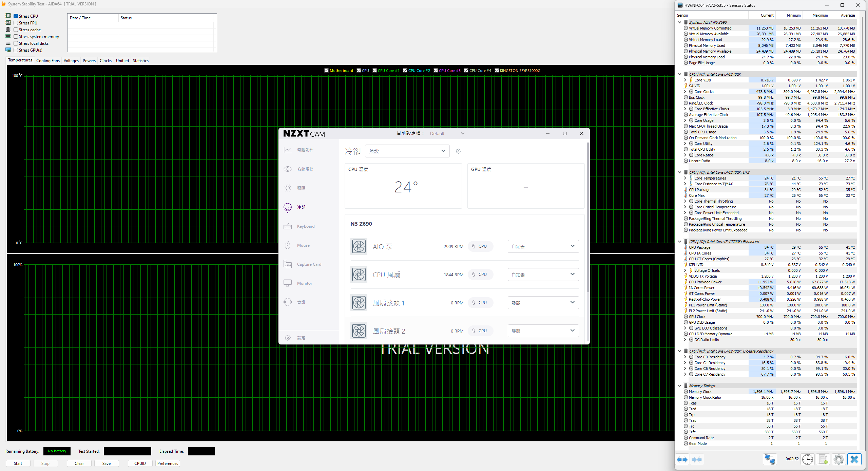Screen dimensions: 868x471
Task: Switch to Cooling Fans tab in AIDA64
Action: [x=48, y=61]
